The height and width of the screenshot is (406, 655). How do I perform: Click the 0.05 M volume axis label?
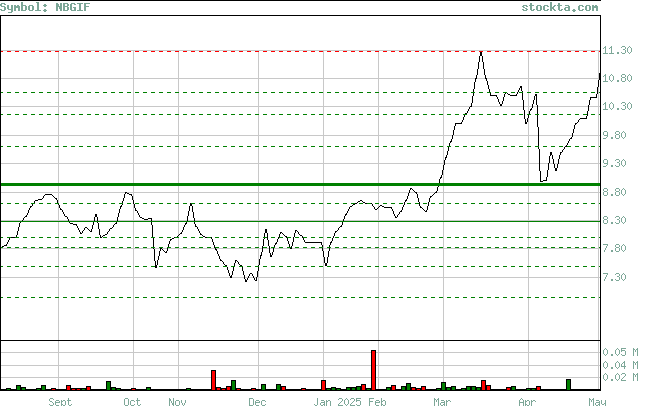620,352
